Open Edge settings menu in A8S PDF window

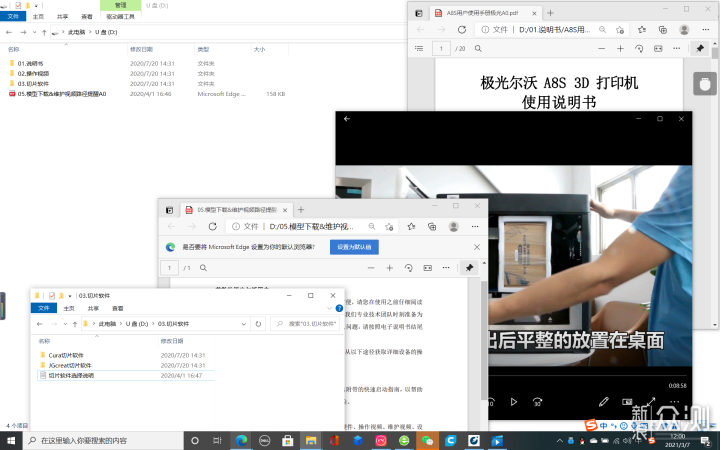pyautogui.click(x=706, y=30)
